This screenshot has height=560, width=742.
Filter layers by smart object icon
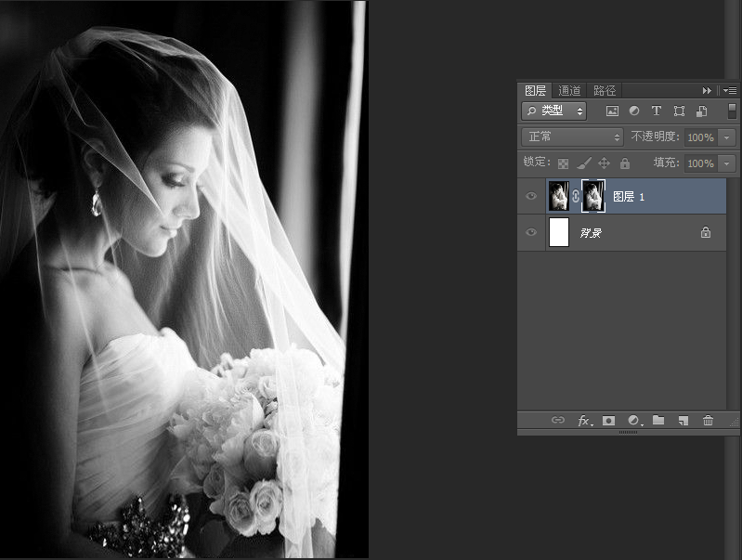701,111
